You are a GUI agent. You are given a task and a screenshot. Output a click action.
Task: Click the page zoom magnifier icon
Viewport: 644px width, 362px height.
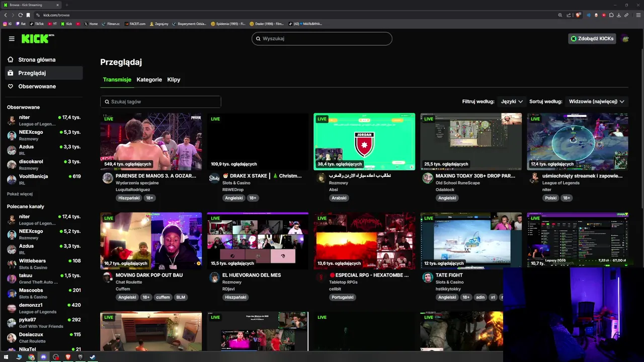tap(560, 15)
